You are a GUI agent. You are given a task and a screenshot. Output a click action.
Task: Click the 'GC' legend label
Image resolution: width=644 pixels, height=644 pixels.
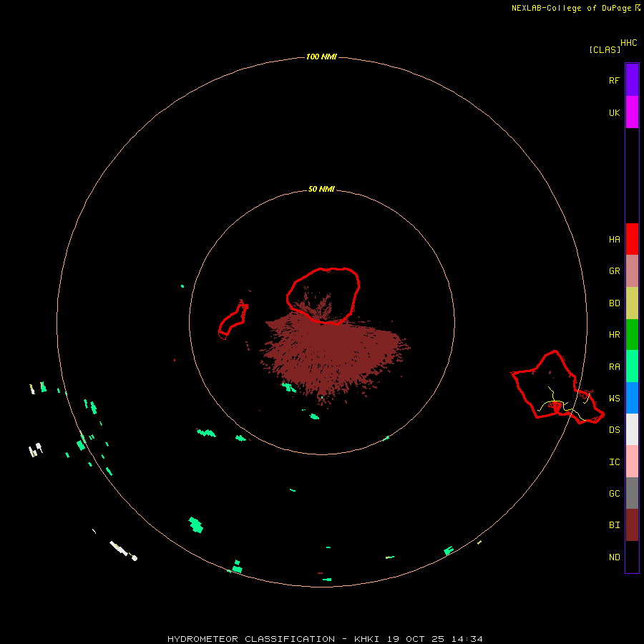click(614, 494)
